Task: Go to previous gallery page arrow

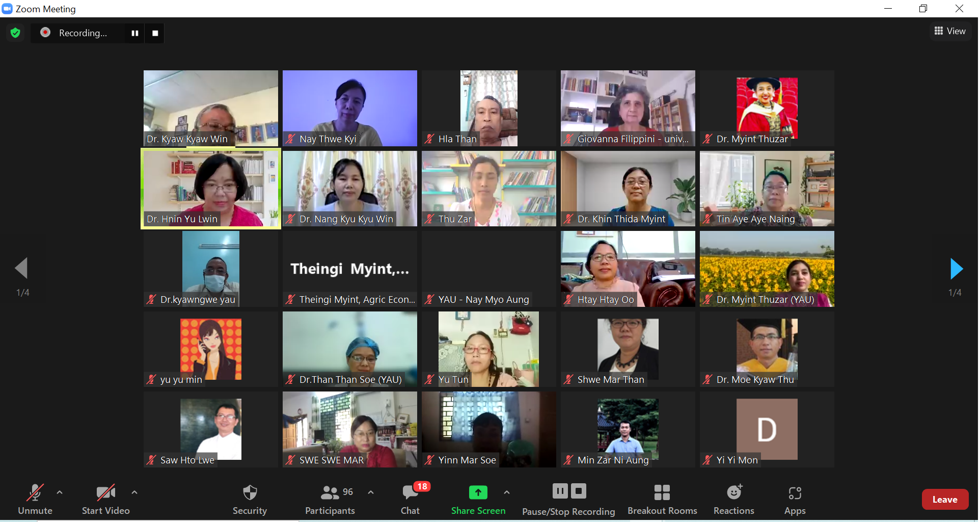Action: (x=21, y=268)
